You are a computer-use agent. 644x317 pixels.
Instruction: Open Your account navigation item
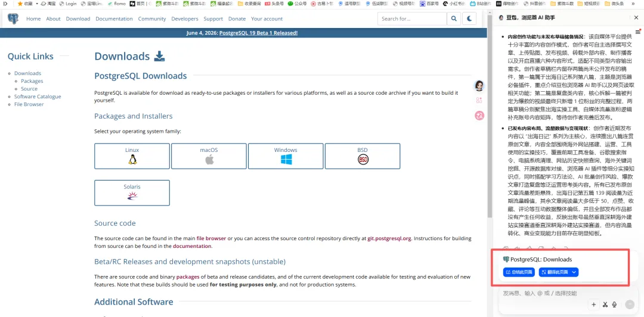point(267,18)
